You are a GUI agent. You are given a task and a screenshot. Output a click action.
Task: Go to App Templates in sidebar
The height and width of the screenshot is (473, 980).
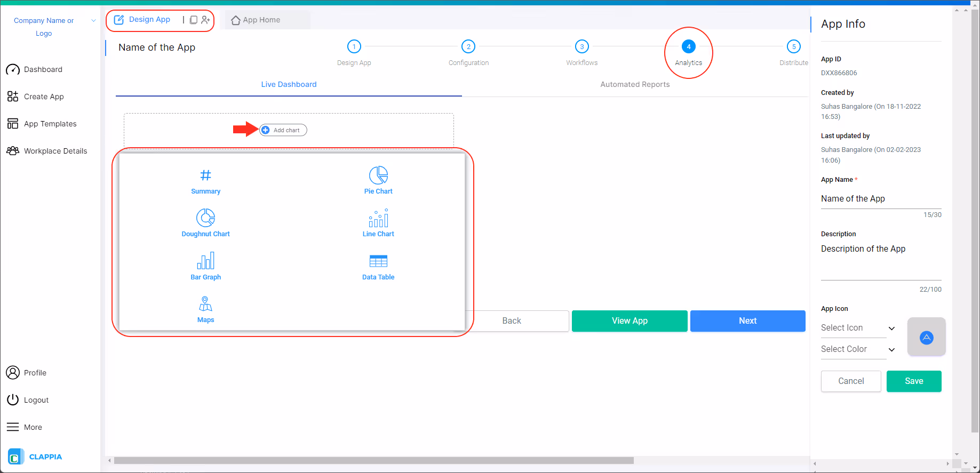(42, 124)
